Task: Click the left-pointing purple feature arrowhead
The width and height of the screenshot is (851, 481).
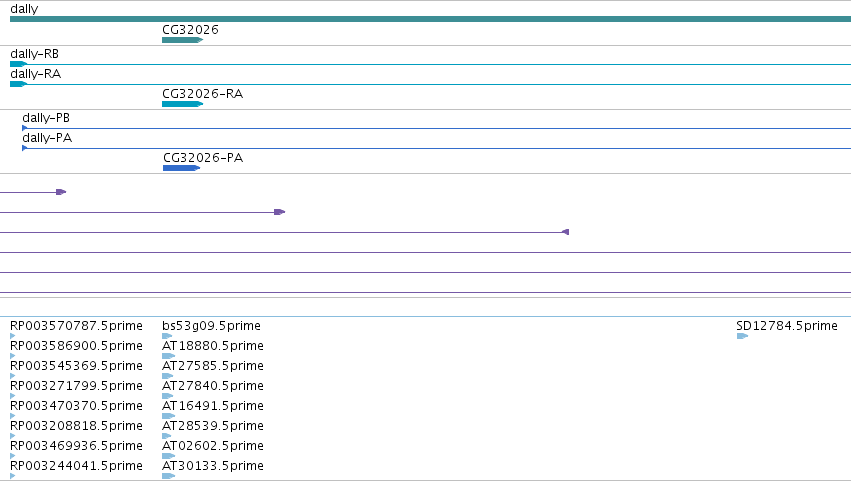Action: coord(566,232)
